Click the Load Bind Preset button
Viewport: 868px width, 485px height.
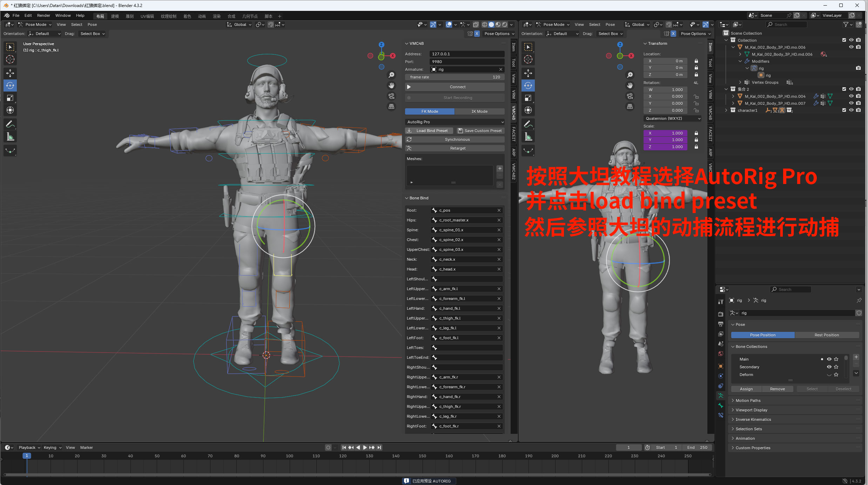click(x=429, y=131)
